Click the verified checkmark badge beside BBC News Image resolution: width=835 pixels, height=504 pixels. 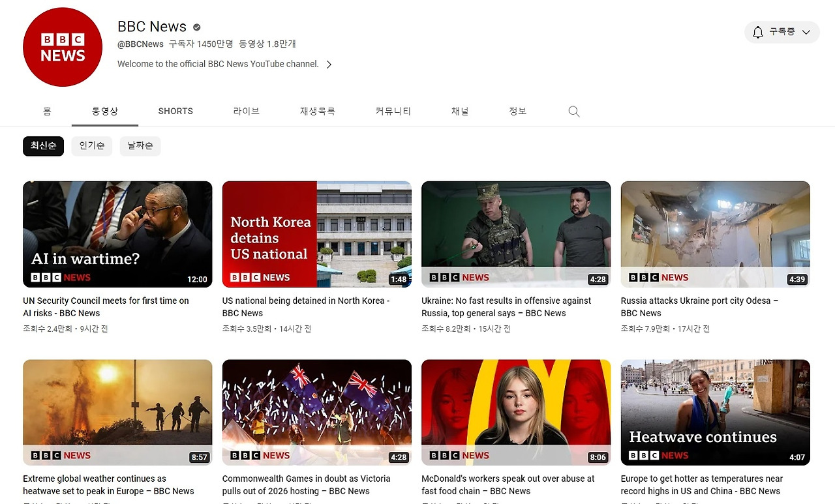click(196, 27)
